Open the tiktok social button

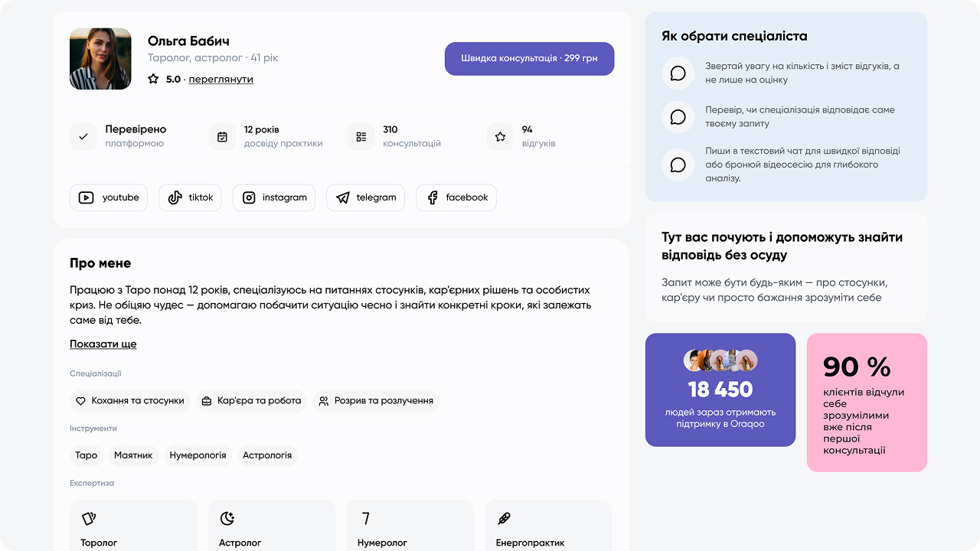[190, 197]
